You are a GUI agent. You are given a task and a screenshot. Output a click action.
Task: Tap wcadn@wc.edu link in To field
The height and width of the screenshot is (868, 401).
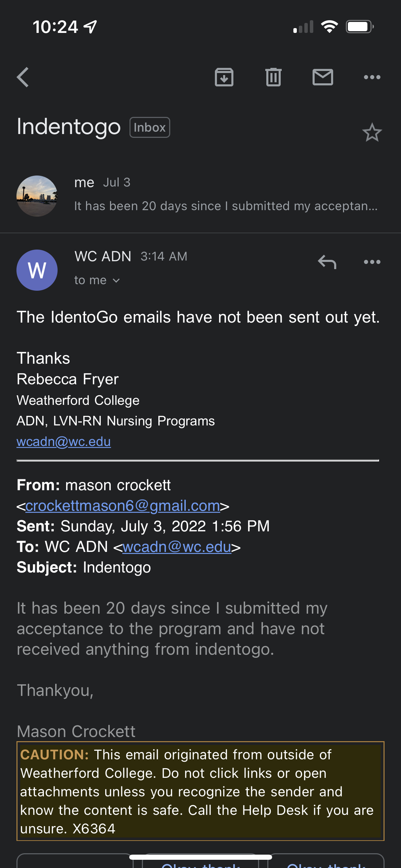click(x=177, y=547)
